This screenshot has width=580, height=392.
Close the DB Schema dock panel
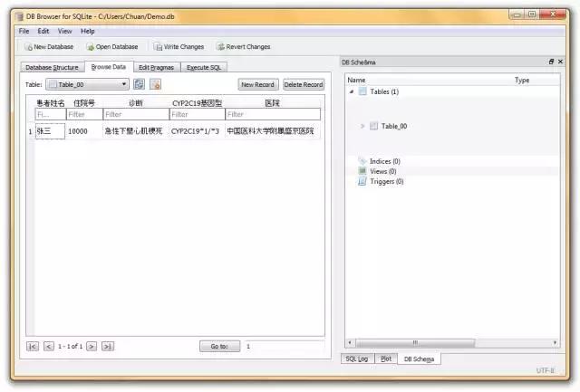[560, 62]
